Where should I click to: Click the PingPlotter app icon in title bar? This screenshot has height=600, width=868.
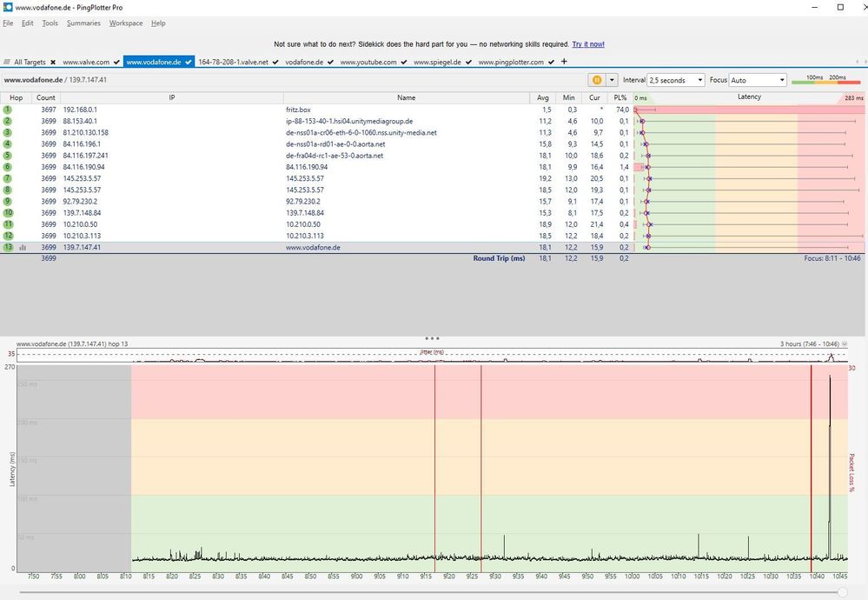coord(7,7)
